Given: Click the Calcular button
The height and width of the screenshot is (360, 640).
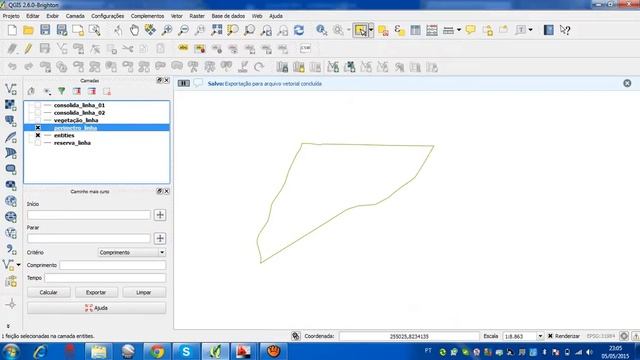Looking at the screenshot, I should [x=49, y=292].
